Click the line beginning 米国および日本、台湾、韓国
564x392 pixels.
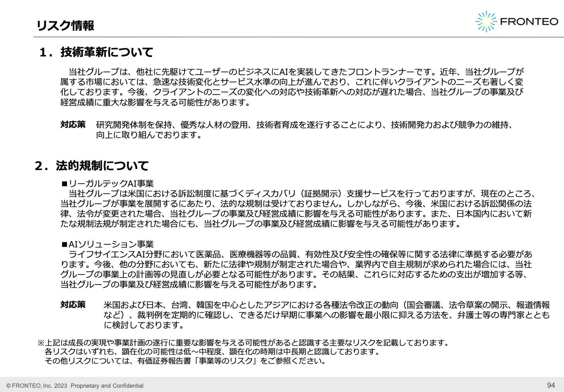(326, 305)
